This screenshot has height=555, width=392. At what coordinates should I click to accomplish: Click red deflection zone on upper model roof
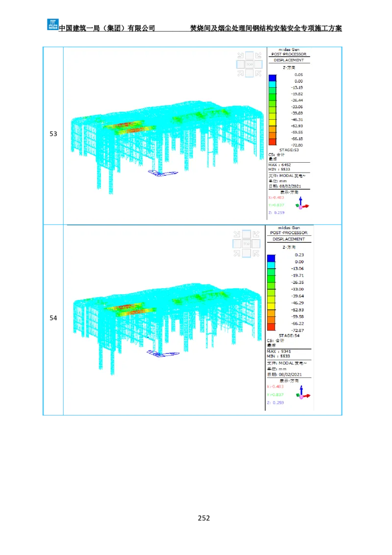click(128, 126)
